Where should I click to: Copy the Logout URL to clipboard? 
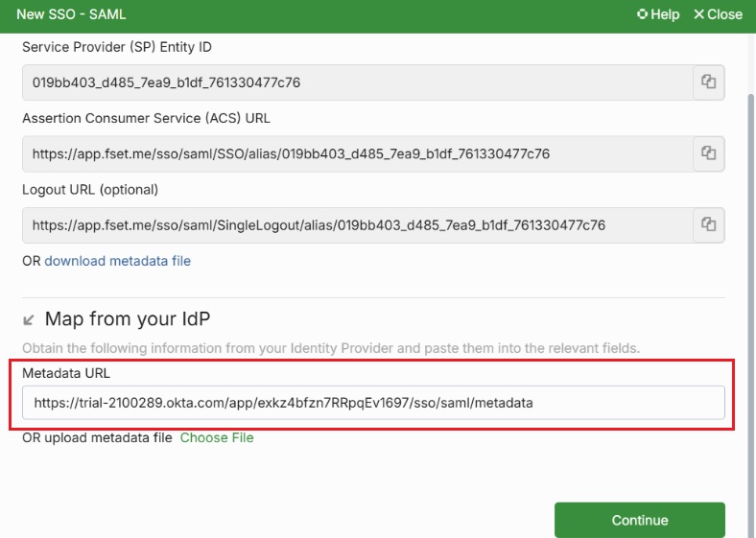point(708,224)
